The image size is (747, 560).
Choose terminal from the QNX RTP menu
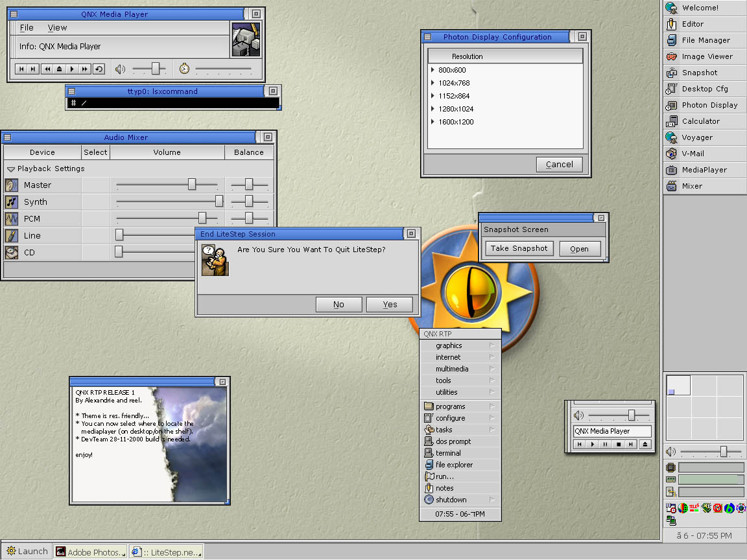(460, 453)
